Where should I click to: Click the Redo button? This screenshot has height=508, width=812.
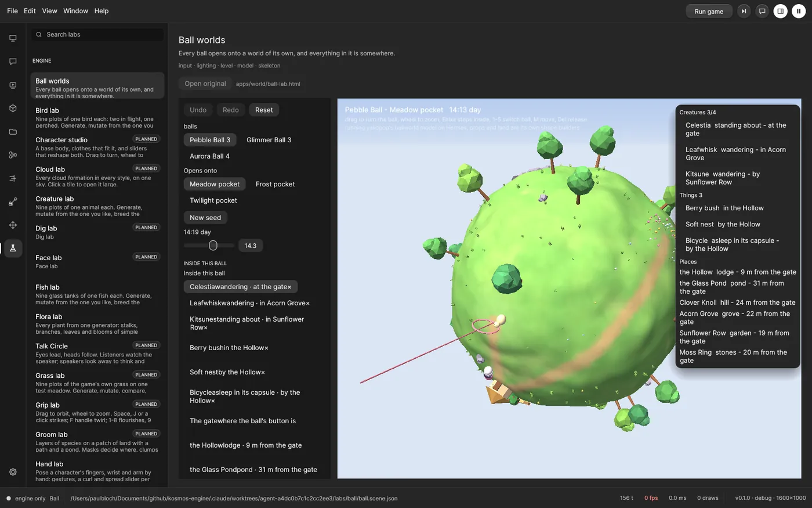click(231, 110)
